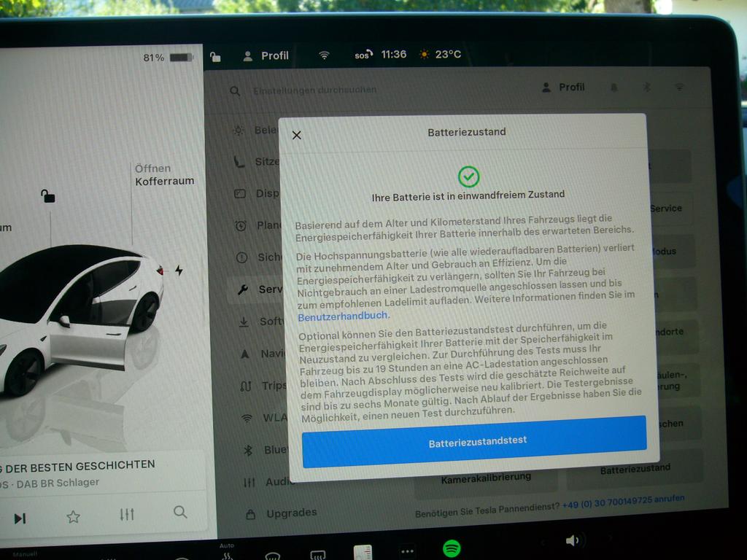Viewport: 747px width, 560px height.
Task: Tap the front defrost icon
Action: tap(273, 555)
